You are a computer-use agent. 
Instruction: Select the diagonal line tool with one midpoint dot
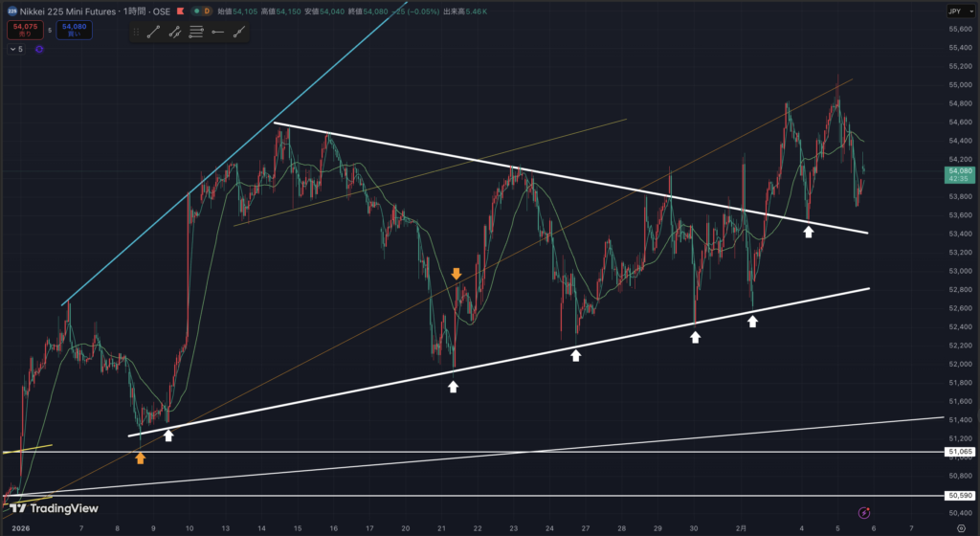239,32
